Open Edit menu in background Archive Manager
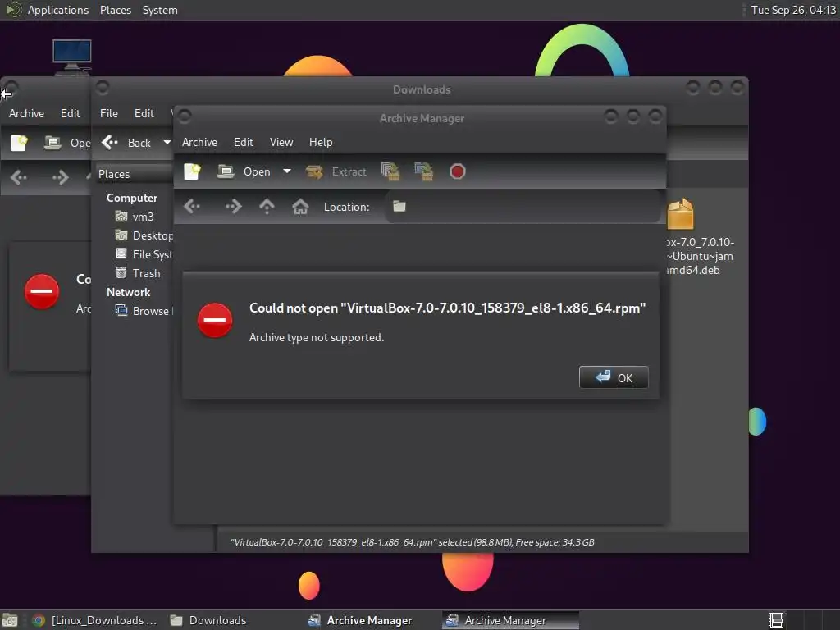 [71, 113]
